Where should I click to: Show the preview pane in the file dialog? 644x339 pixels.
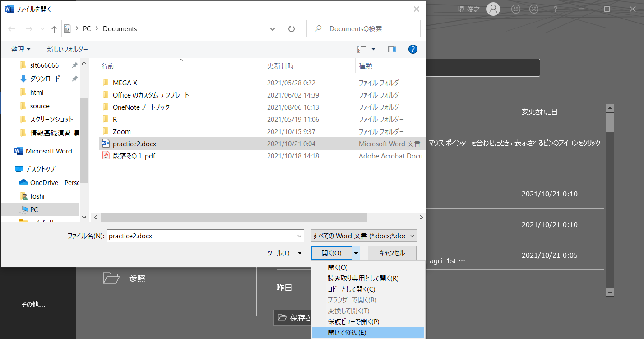[x=392, y=49]
